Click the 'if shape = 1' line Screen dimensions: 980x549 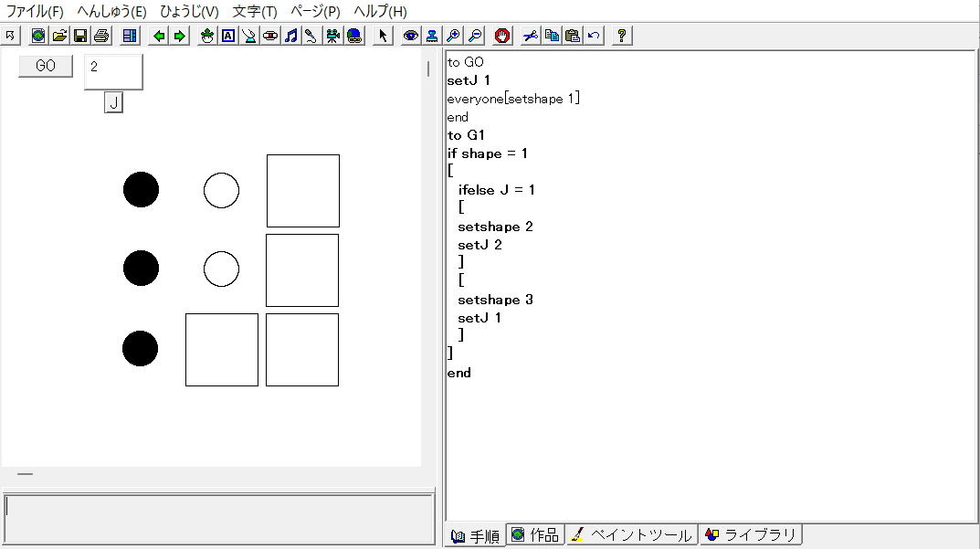(x=488, y=153)
